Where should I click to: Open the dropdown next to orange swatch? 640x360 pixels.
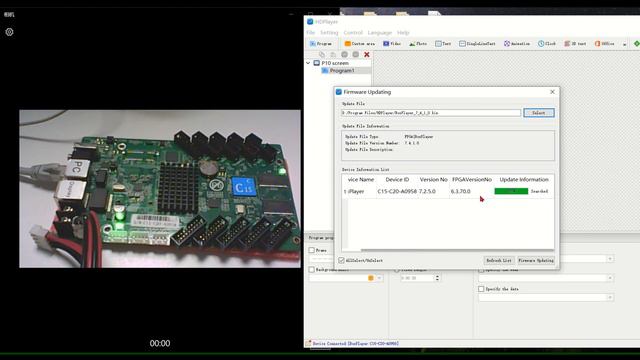click(380, 278)
